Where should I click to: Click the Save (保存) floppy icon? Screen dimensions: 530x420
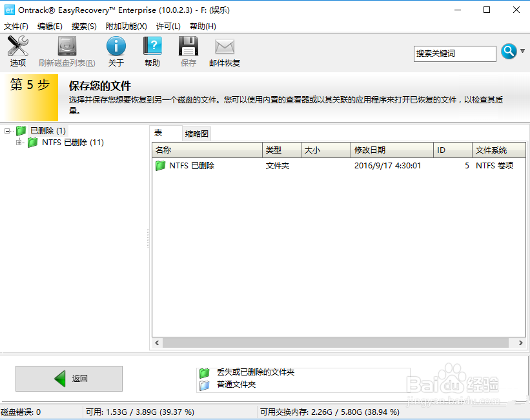[x=189, y=46]
